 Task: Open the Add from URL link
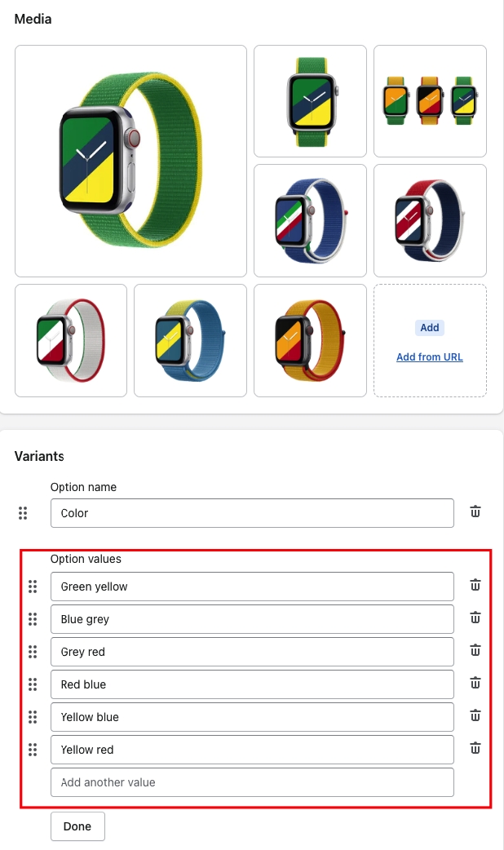coord(430,357)
